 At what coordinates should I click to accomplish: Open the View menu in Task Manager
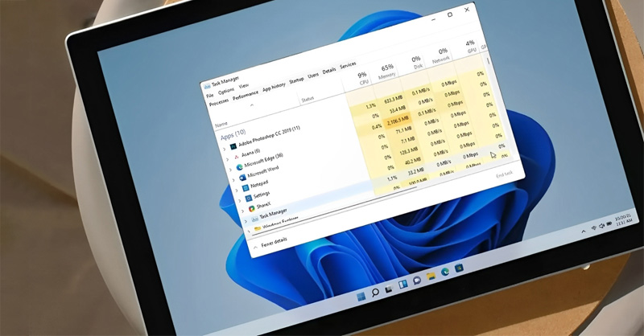coord(244,86)
